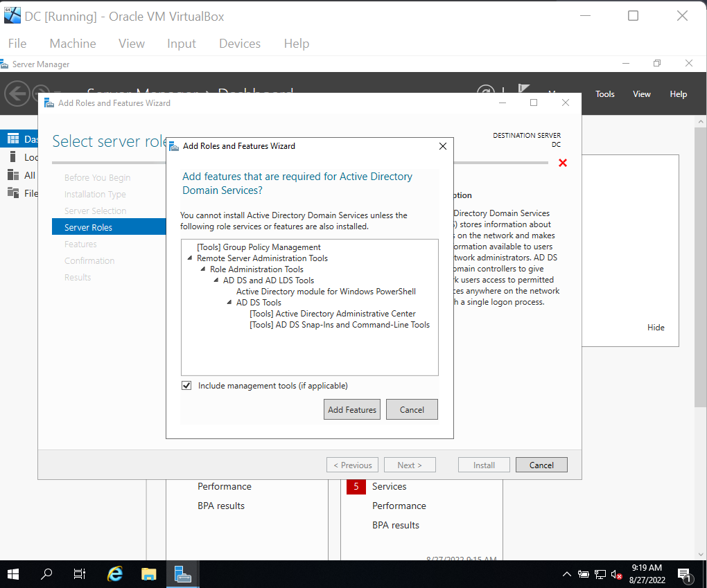Viewport: 707px width, 588px height.
Task: Click the red X error icon
Action: pyautogui.click(x=563, y=163)
